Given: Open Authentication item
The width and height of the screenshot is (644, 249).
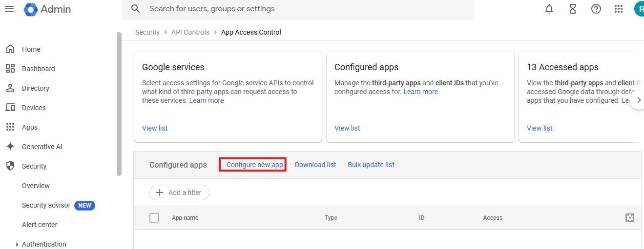Looking at the screenshot, I should tap(44, 244).
